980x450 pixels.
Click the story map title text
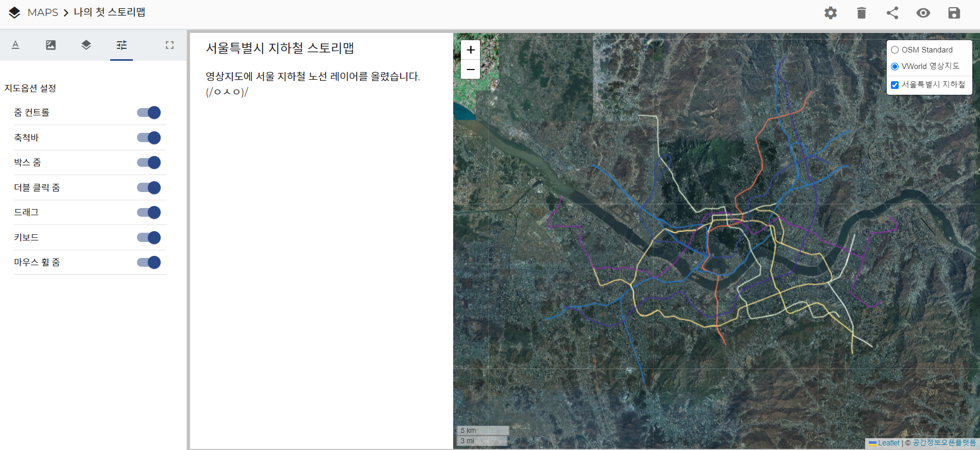click(x=280, y=48)
